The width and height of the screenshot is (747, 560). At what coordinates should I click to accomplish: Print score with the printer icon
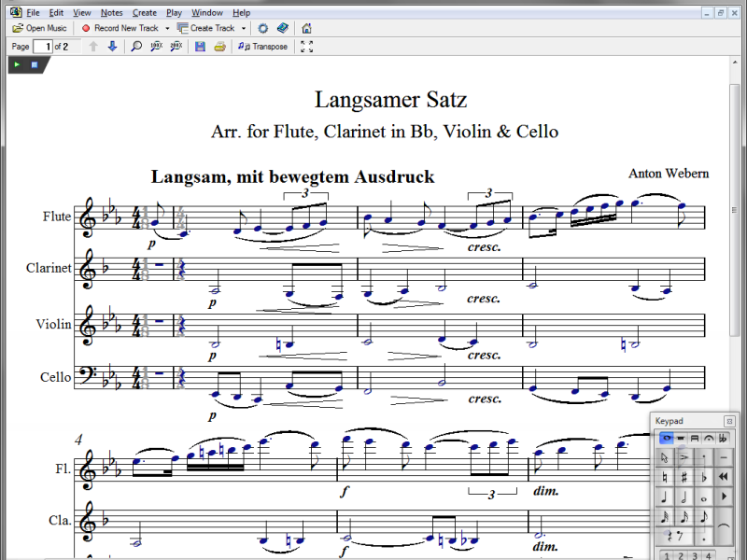pos(219,46)
